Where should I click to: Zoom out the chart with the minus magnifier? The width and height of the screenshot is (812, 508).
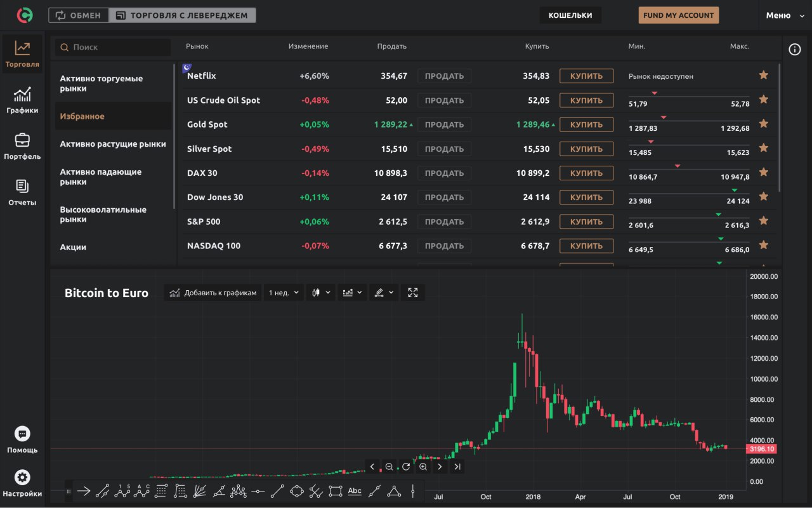click(x=389, y=467)
